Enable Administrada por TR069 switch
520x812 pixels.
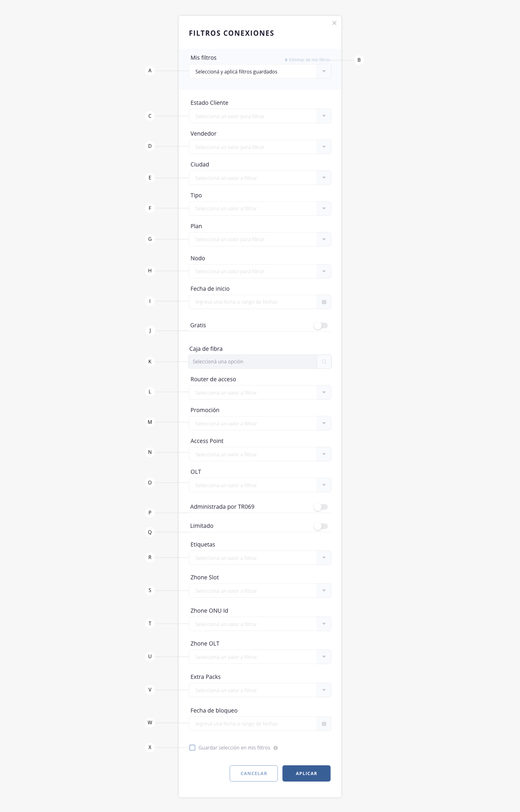(x=321, y=507)
